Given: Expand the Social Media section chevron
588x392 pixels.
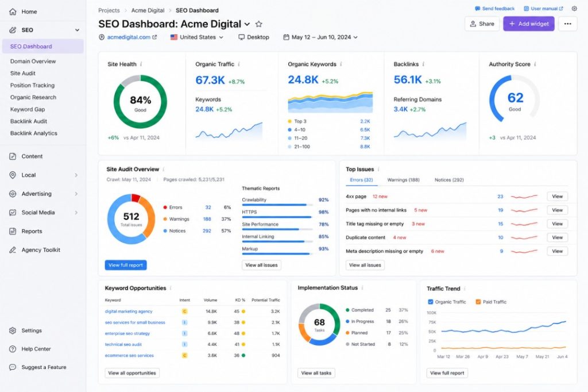Looking at the screenshot, I should point(76,213).
